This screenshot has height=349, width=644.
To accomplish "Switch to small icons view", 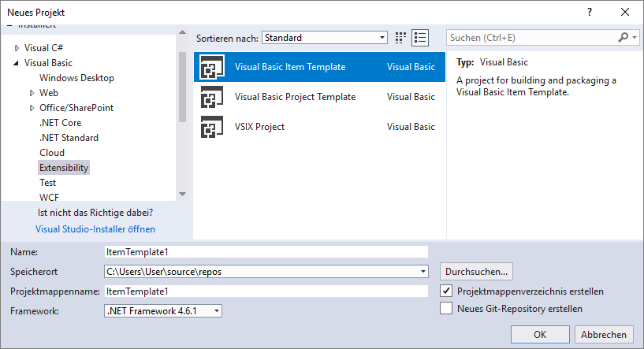I will coord(401,37).
